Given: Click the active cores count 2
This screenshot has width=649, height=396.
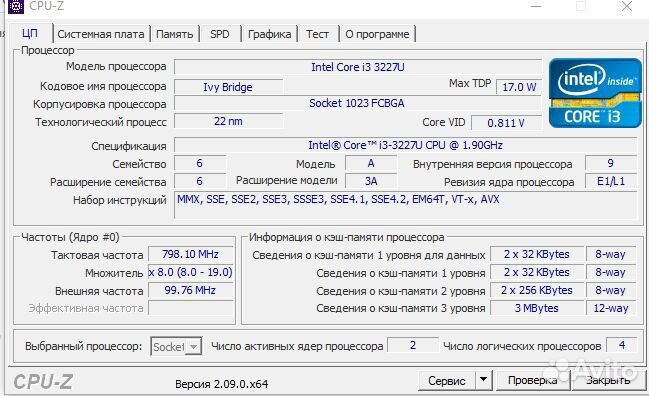Looking at the screenshot, I should click(x=413, y=345).
